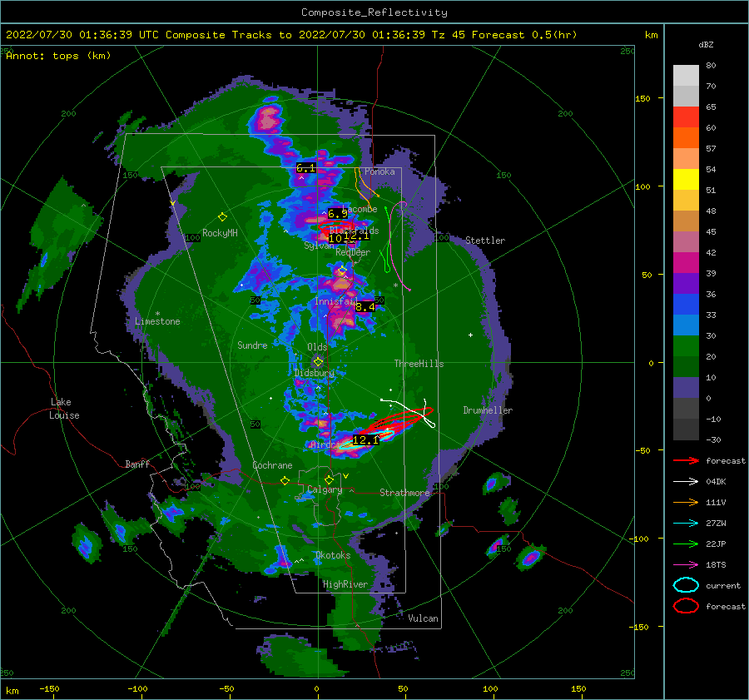Click the cyan current ellipse legend icon
Image resolution: width=749 pixels, height=700 pixels.
(686, 585)
